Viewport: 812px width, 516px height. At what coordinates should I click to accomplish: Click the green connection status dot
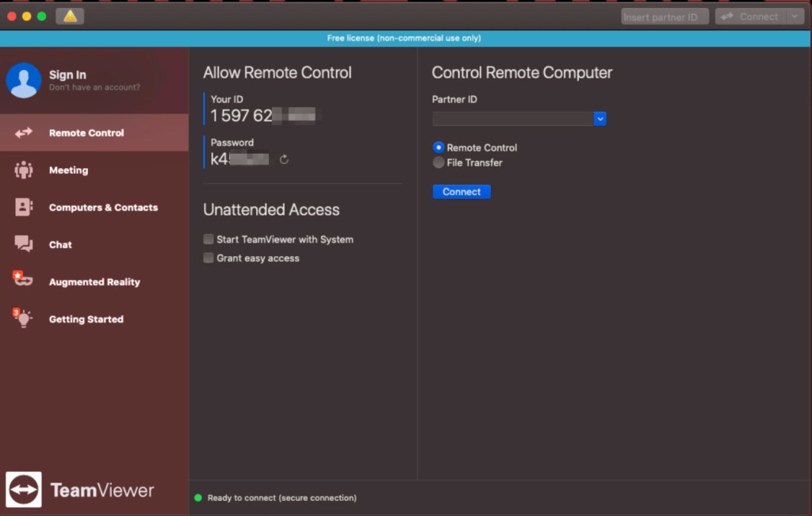coord(197,498)
